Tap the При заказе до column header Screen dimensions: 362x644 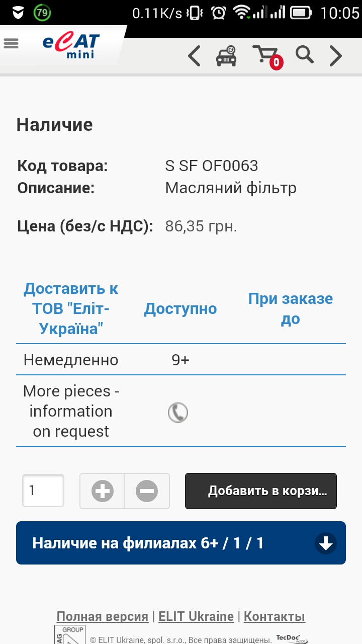coord(291,308)
